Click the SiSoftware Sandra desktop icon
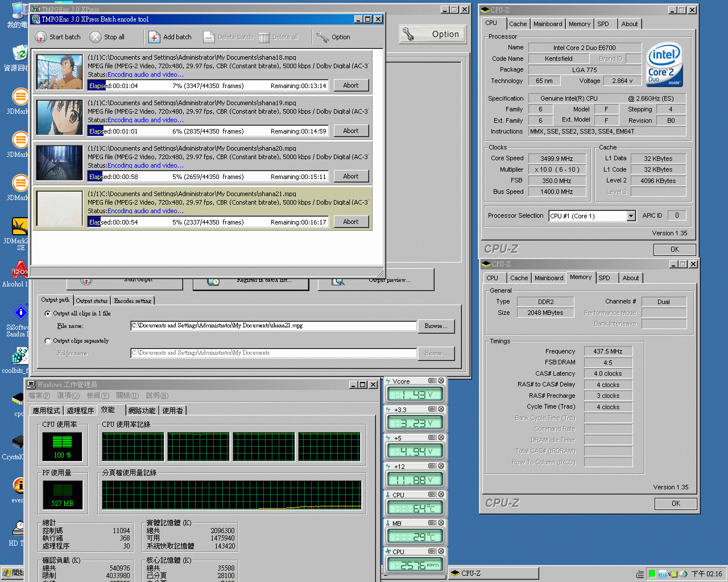728x582 pixels. pos(20,313)
